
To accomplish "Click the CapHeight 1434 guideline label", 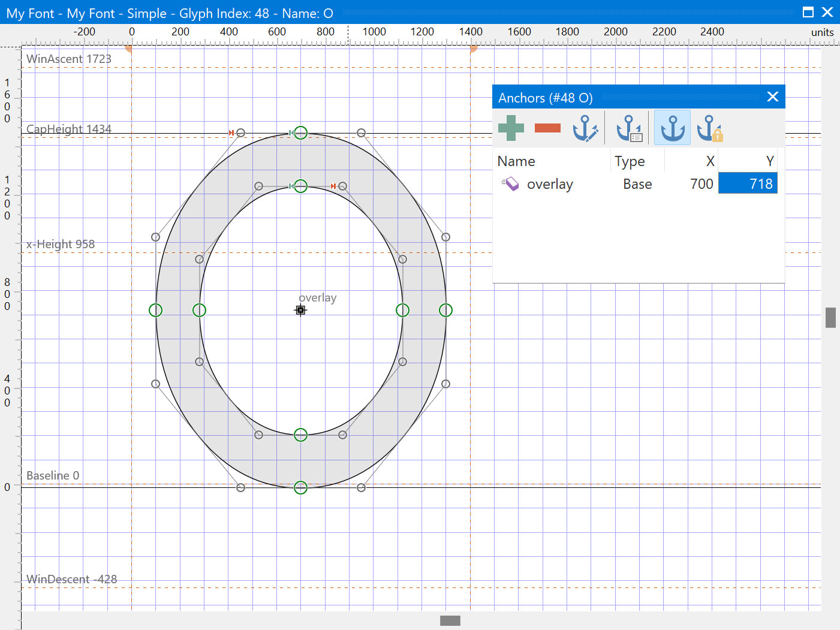I will click(x=69, y=129).
